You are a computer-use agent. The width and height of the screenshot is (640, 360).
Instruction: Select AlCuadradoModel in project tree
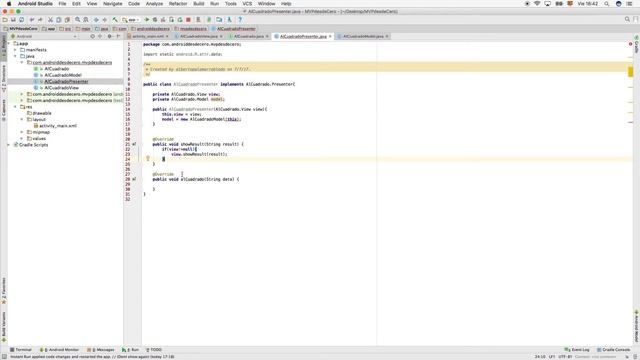pos(63,75)
